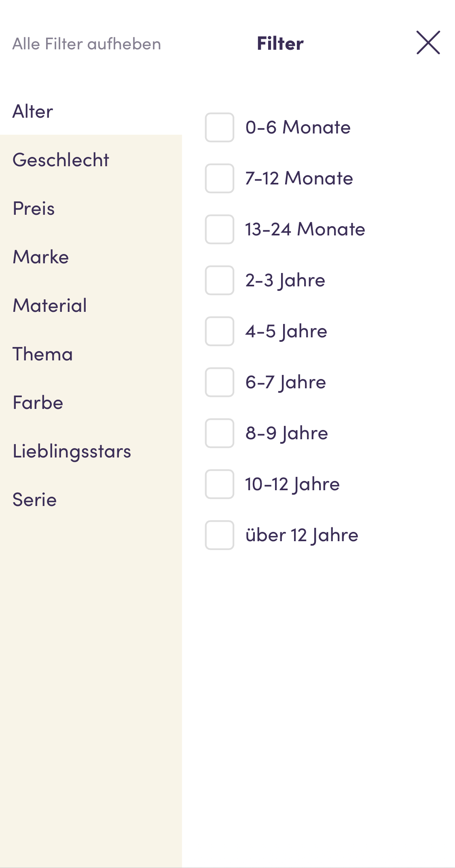Enable the über 12 Jahre checkbox
455x868 pixels.
(219, 535)
